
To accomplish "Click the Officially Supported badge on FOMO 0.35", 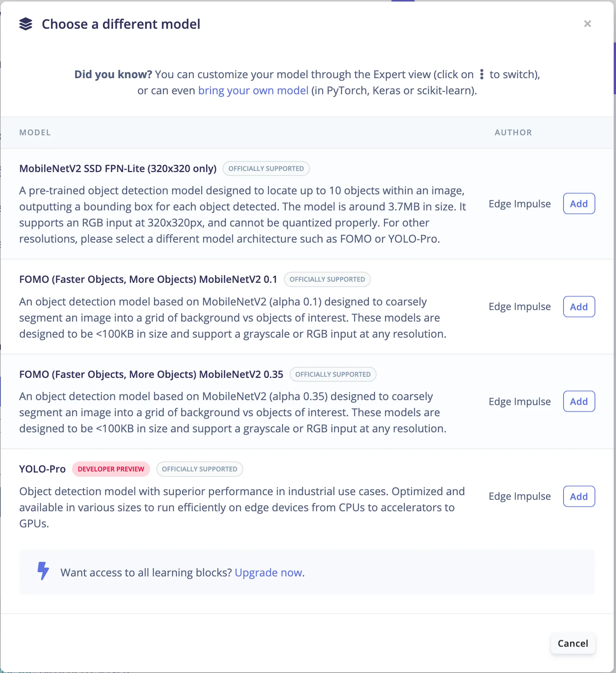I will (x=333, y=374).
